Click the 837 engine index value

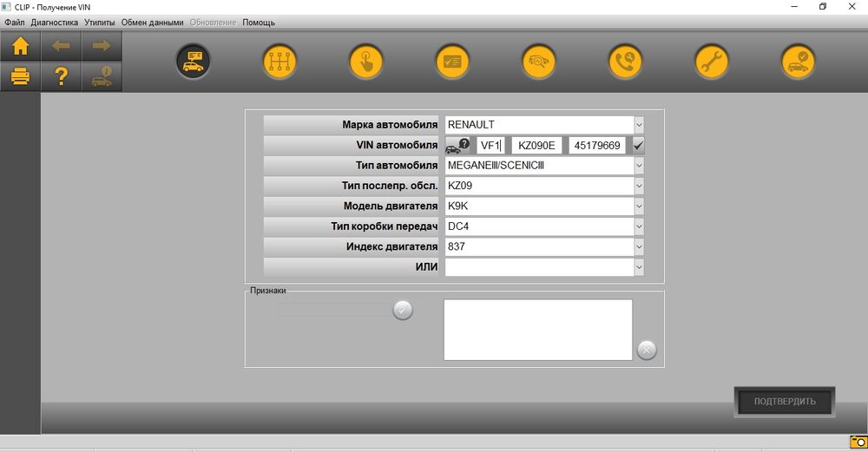539,246
